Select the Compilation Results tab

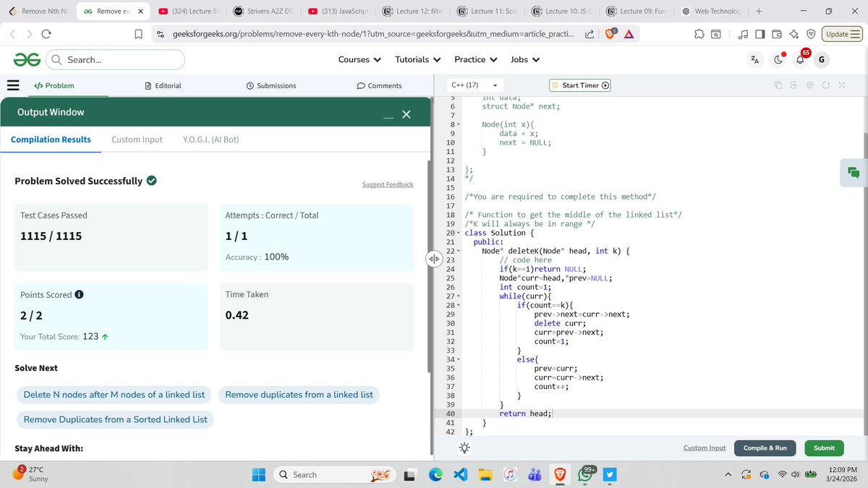click(51, 140)
